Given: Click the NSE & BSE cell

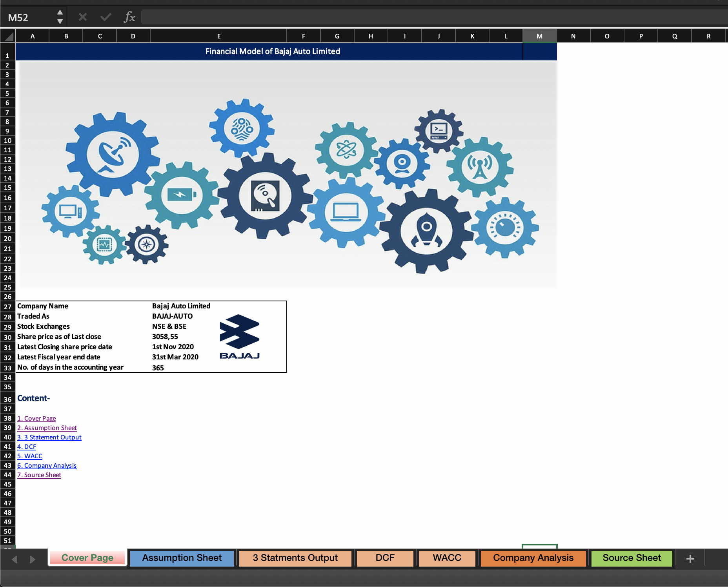Looking at the screenshot, I should point(169,326).
